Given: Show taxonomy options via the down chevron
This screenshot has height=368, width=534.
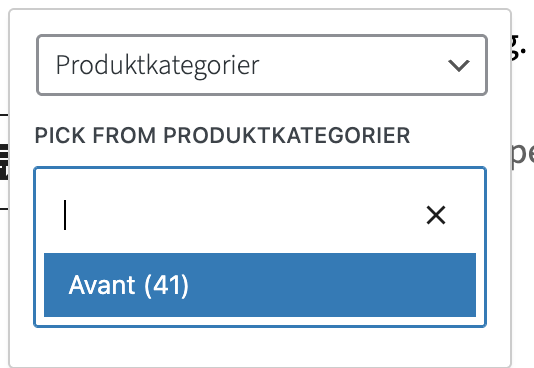Looking at the screenshot, I should pyautogui.click(x=459, y=65).
